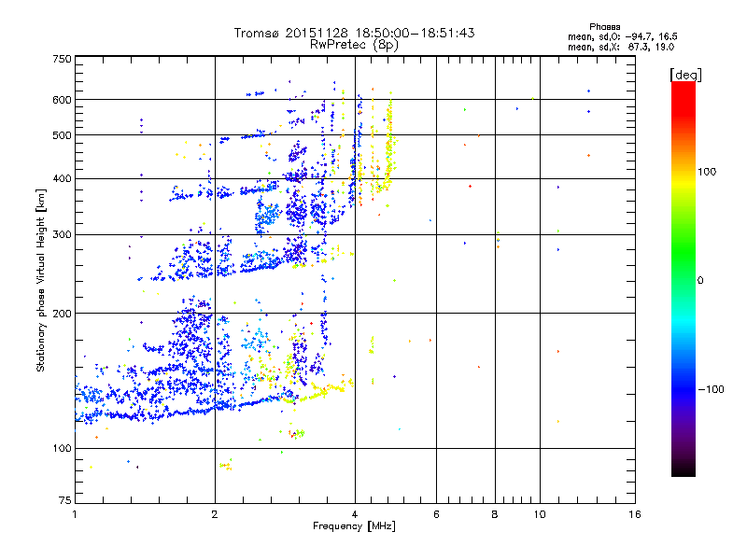Click the y-axis tick label '400'
Viewport: 747px width, 560px height.
tap(62, 179)
